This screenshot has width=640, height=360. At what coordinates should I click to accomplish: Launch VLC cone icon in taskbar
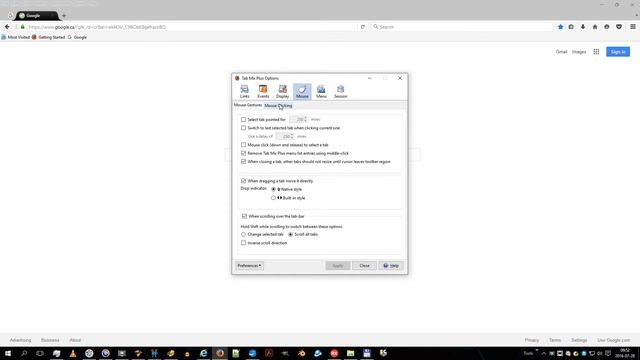(x=73, y=353)
